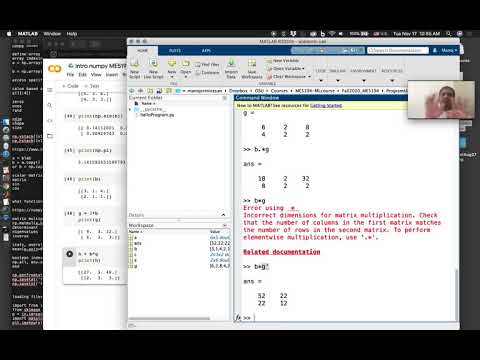480x360 pixels.
Task: Open the user account dropdown
Action: point(448,50)
